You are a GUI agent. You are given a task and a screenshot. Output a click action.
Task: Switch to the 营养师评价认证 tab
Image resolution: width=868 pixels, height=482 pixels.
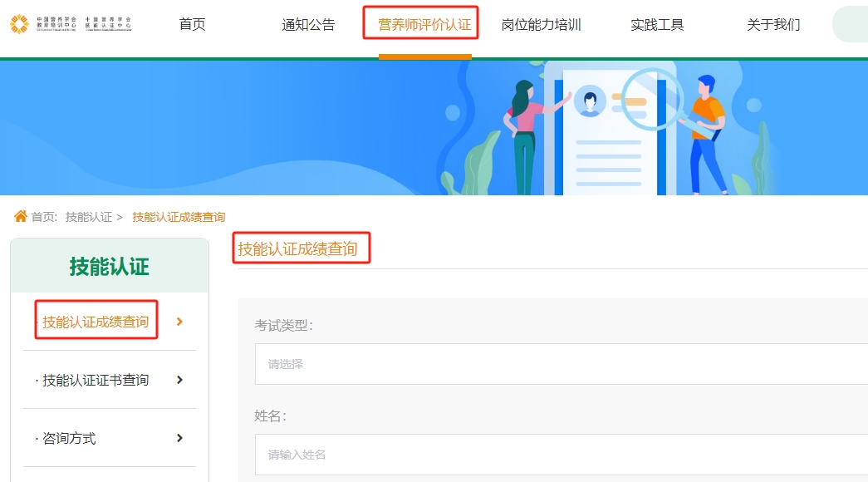[x=420, y=25]
